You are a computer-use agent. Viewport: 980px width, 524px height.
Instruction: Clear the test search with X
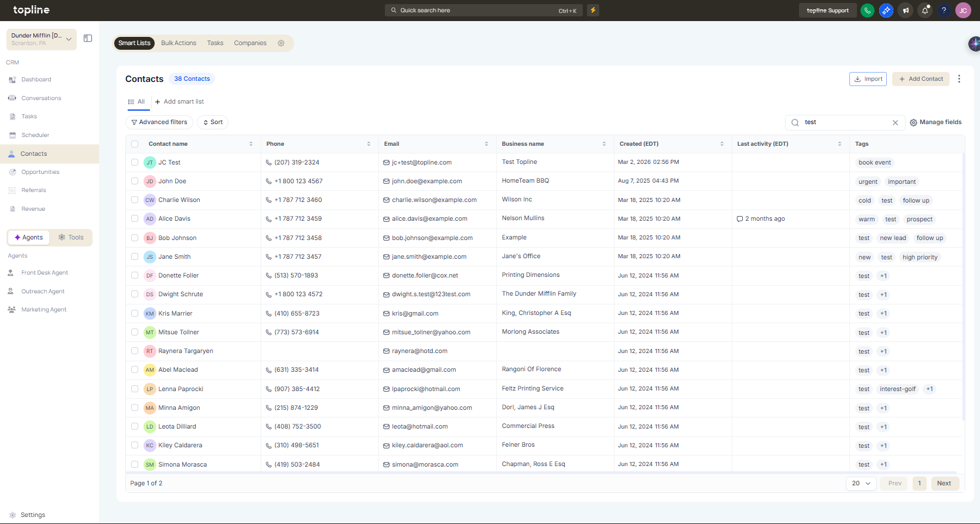(x=895, y=122)
